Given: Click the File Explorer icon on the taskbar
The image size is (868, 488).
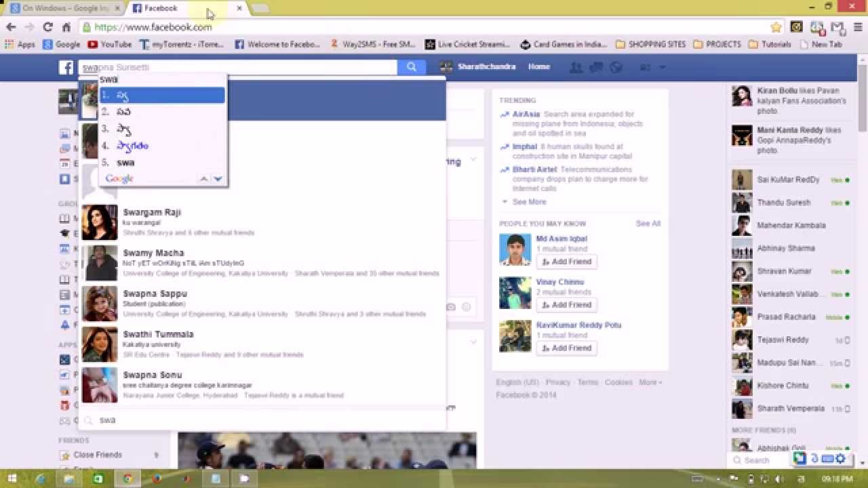Looking at the screenshot, I should click(69, 479).
